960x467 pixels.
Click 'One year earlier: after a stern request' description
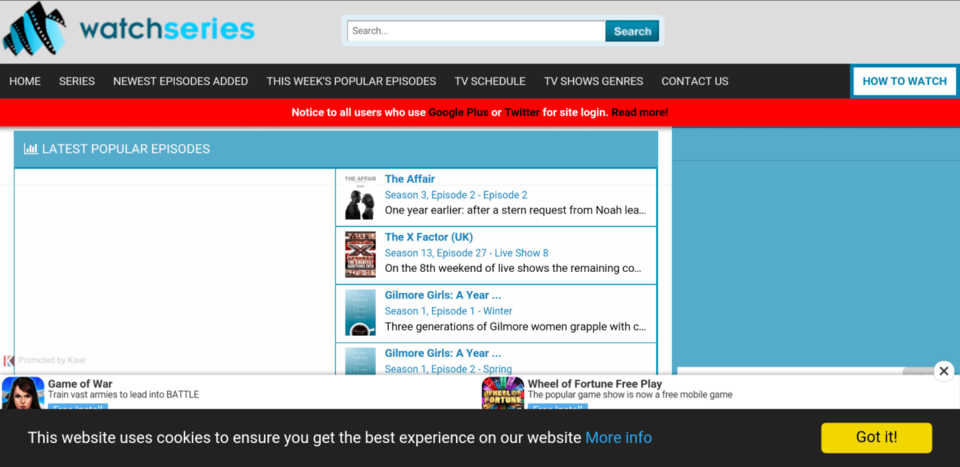[516, 211]
